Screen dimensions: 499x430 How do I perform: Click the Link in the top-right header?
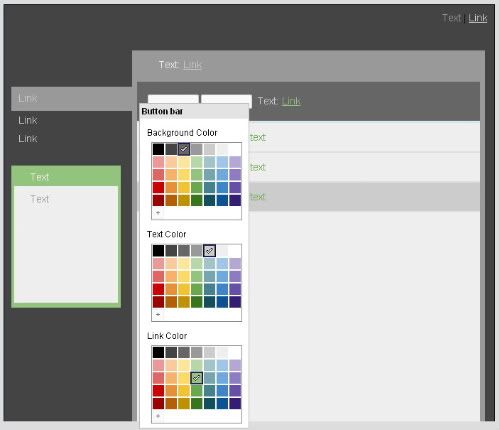(x=478, y=18)
